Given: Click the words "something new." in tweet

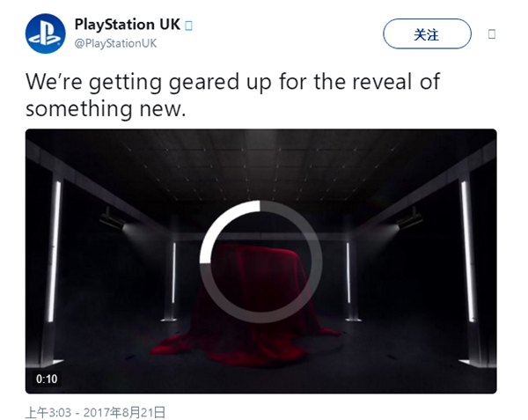Looking at the screenshot, I should pos(106,109).
